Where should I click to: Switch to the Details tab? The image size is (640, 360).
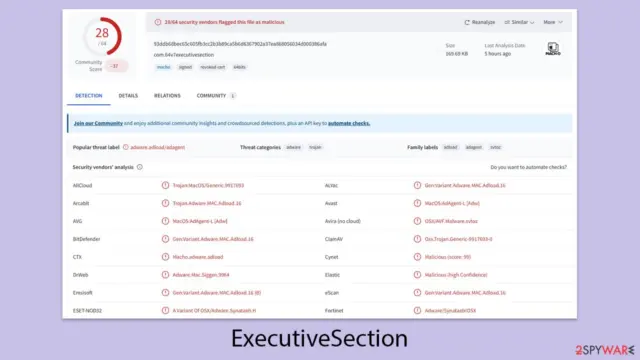pos(128,96)
